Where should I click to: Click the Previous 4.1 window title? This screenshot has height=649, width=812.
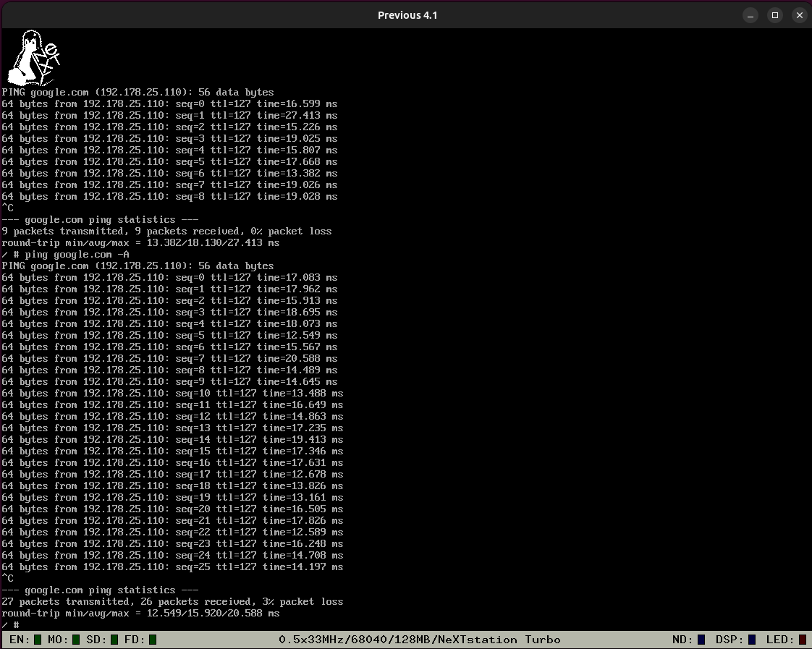(x=407, y=15)
